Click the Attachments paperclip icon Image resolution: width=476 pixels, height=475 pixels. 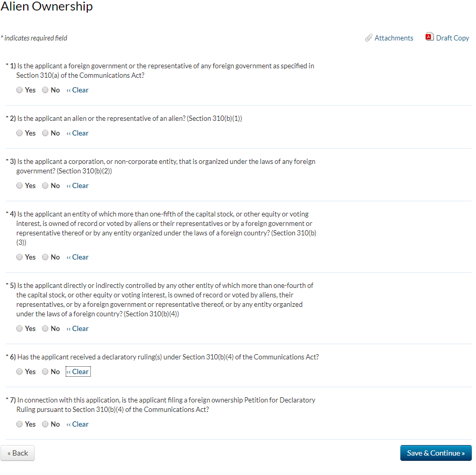(x=369, y=38)
